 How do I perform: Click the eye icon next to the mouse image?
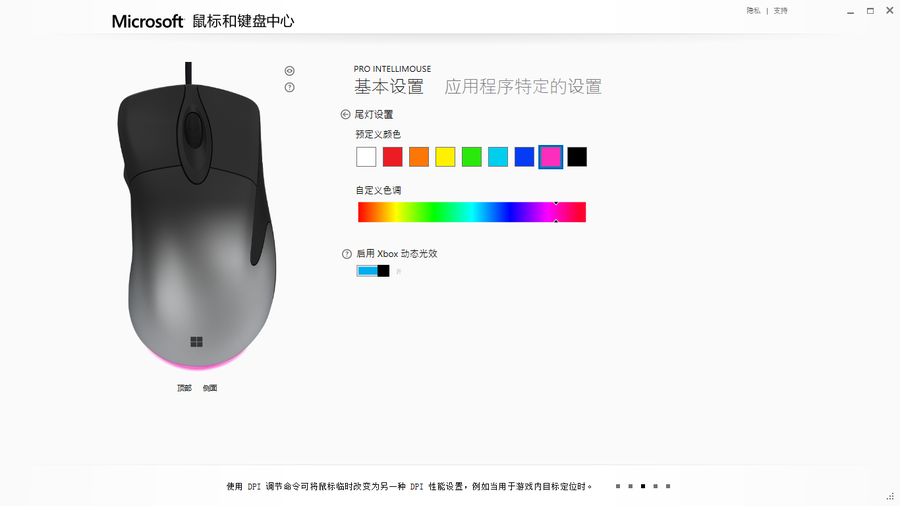tap(289, 71)
